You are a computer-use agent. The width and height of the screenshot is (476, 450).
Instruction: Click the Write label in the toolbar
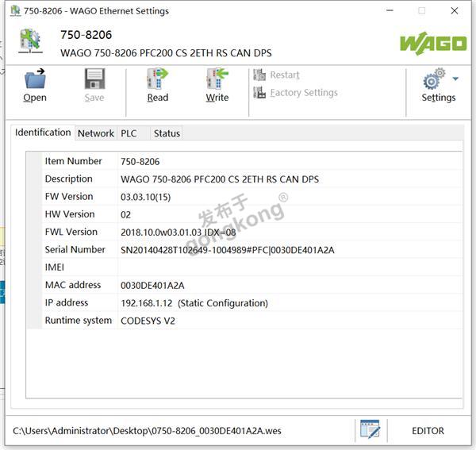pos(217,98)
